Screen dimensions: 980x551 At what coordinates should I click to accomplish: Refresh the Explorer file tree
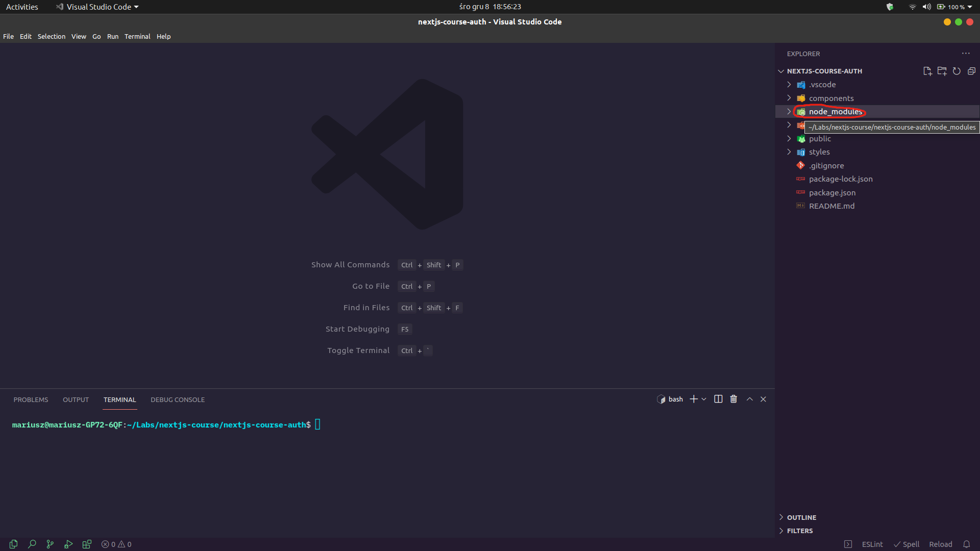pos(957,71)
